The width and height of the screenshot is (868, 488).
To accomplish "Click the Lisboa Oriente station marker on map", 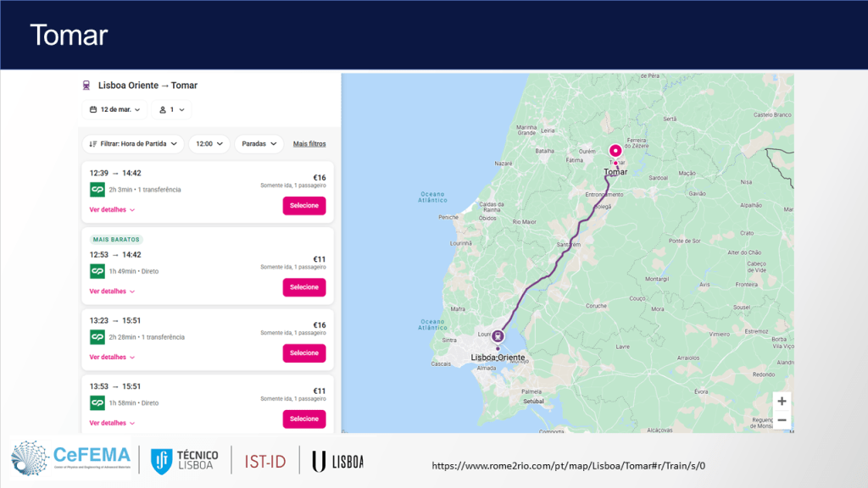I will click(498, 335).
